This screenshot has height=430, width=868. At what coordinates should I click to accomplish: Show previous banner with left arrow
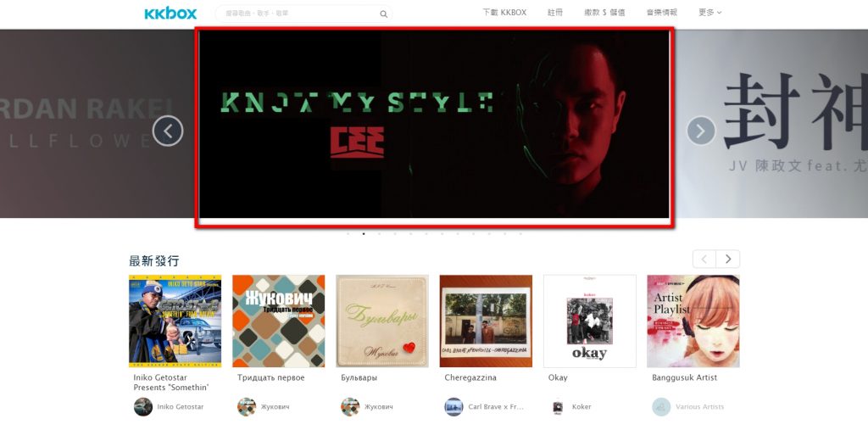(x=168, y=131)
